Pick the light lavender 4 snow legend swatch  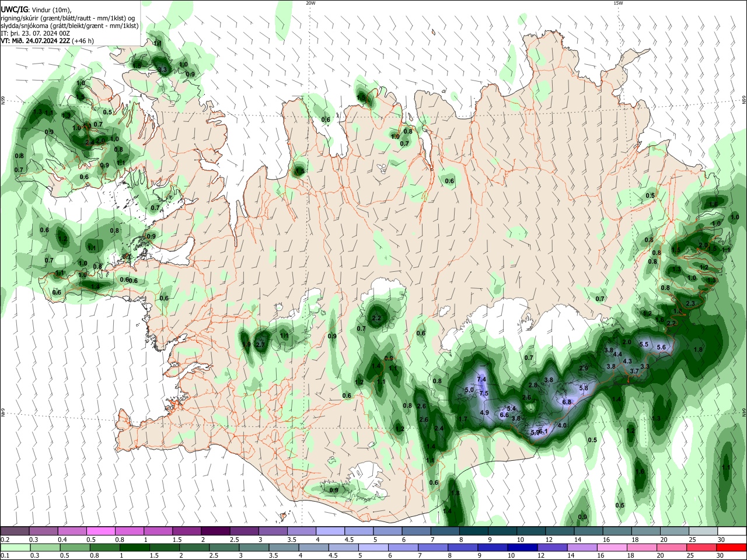coord(330,531)
